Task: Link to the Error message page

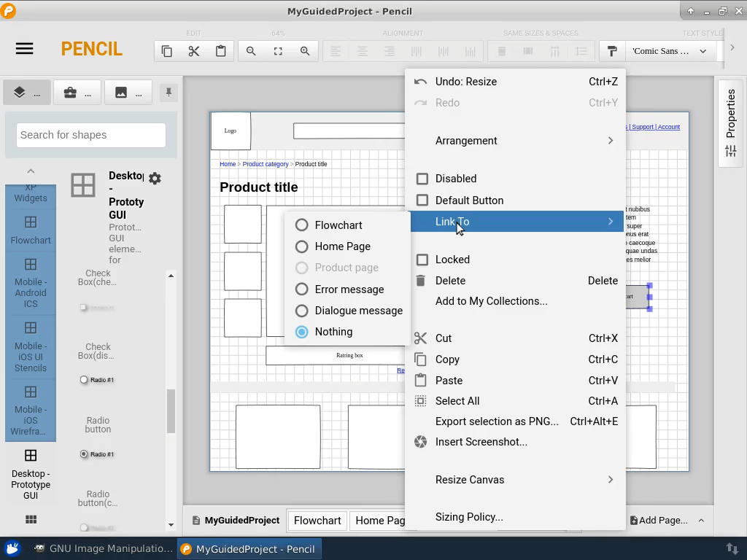Action: pyautogui.click(x=347, y=289)
